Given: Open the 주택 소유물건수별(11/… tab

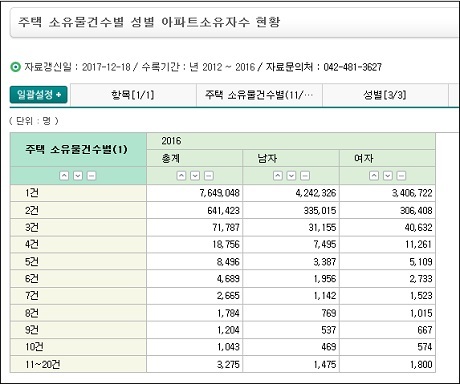Looking at the screenshot, I should click(259, 95).
